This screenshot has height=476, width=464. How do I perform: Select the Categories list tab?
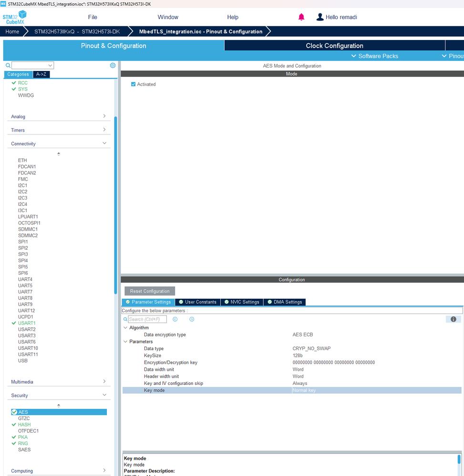click(x=18, y=74)
